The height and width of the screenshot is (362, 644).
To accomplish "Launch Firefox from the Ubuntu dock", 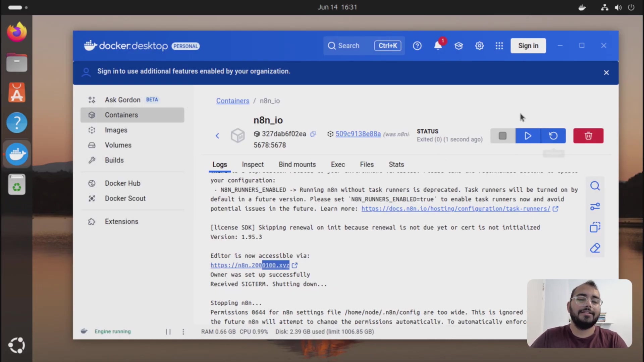I will 17,32.
